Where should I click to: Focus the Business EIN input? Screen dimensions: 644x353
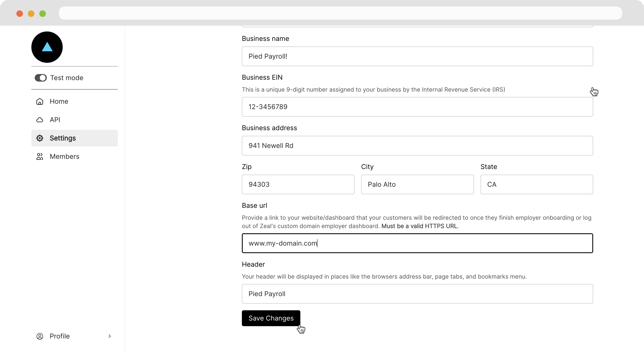[x=417, y=107]
